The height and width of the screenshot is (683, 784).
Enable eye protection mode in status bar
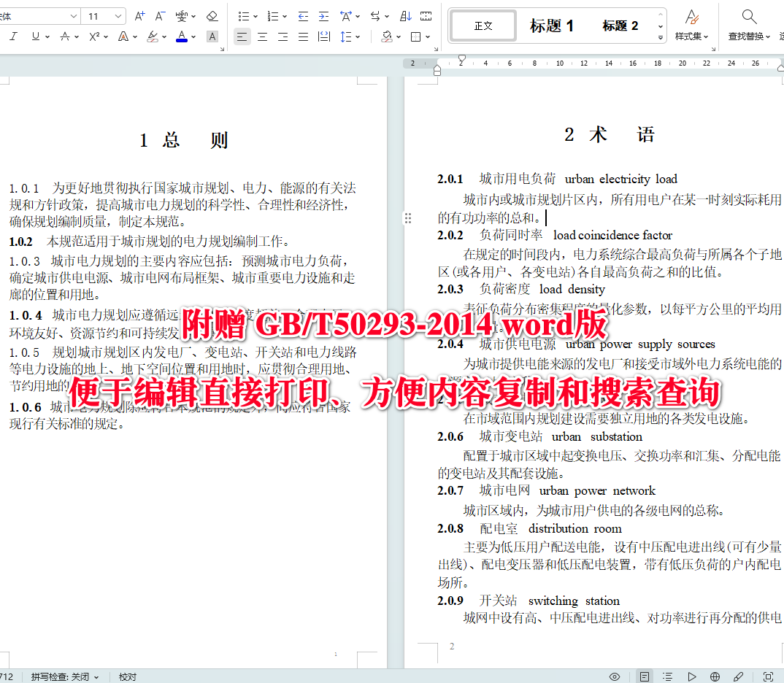pyautogui.click(x=615, y=676)
